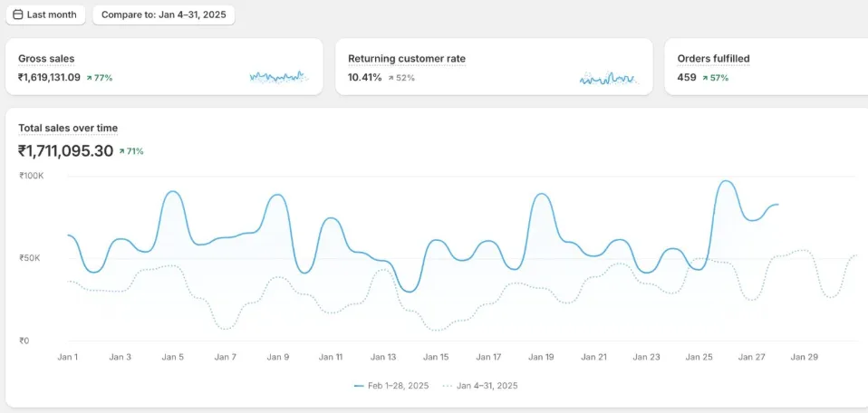This screenshot has width=868, height=413.
Task: Click the 71% total sales change indicator
Action: tap(131, 151)
